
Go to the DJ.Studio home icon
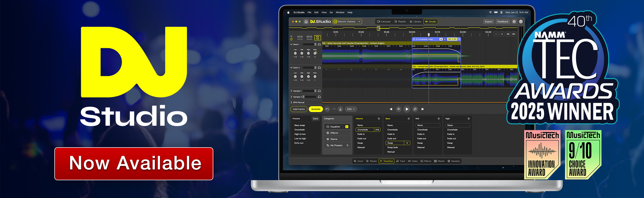306,22
